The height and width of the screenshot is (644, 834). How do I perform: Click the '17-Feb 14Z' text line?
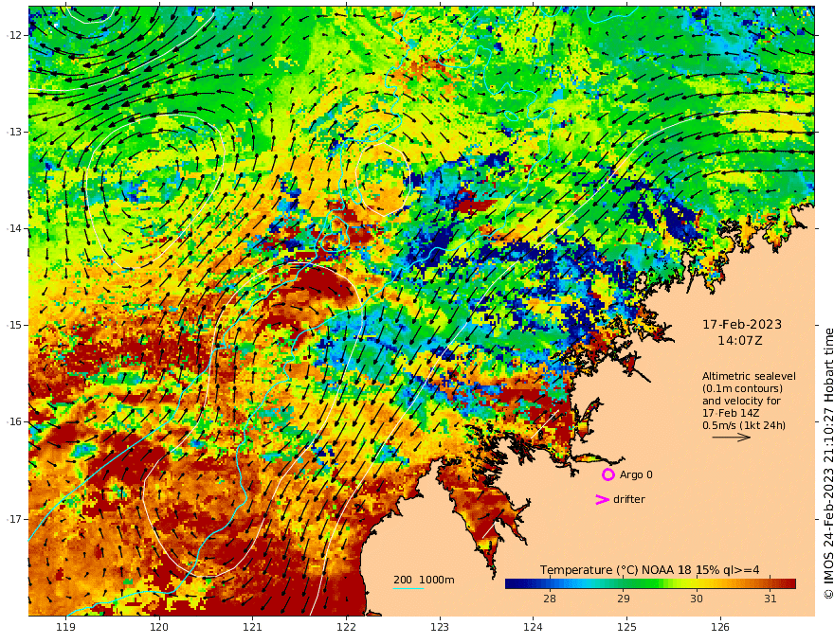coord(731,413)
